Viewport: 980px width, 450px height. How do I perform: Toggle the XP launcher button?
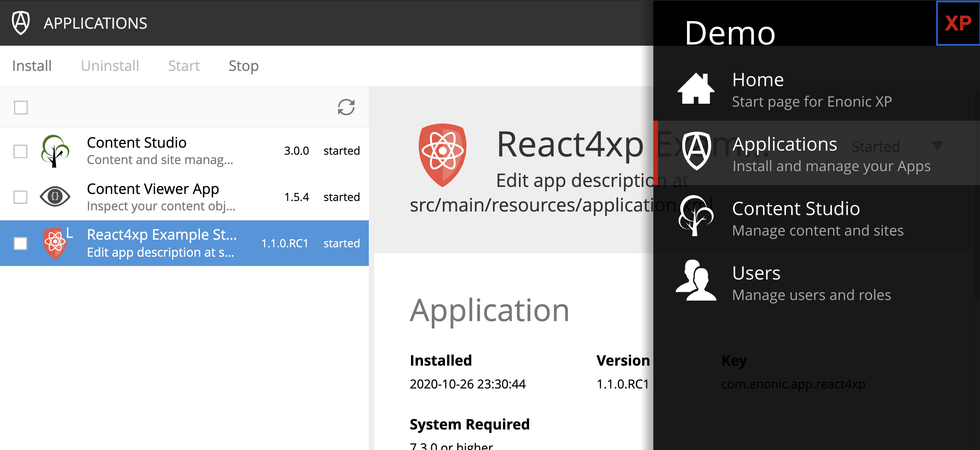pos(958,23)
